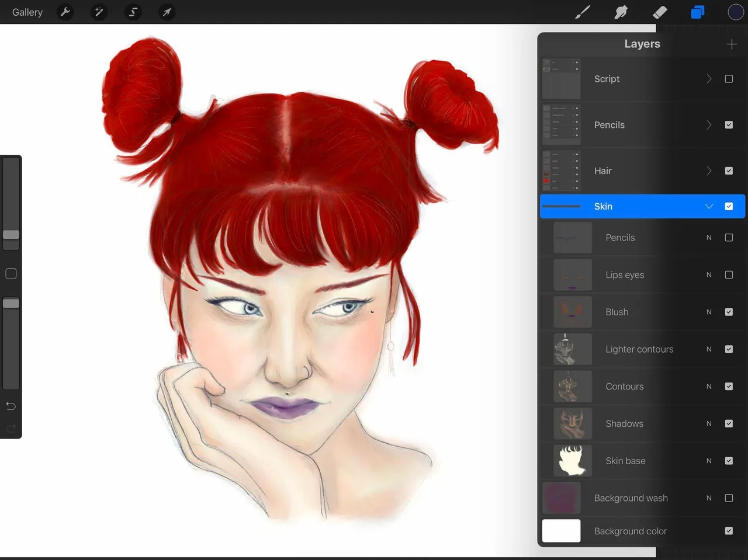Select the Brush paint tool
The image size is (748, 560).
pyautogui.click(x=583, y=12)
